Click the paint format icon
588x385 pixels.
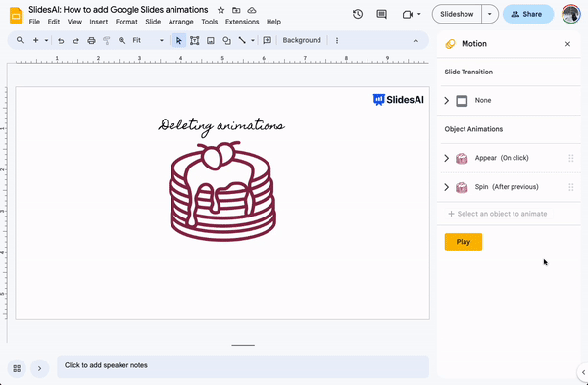click(x=107, y=40)
